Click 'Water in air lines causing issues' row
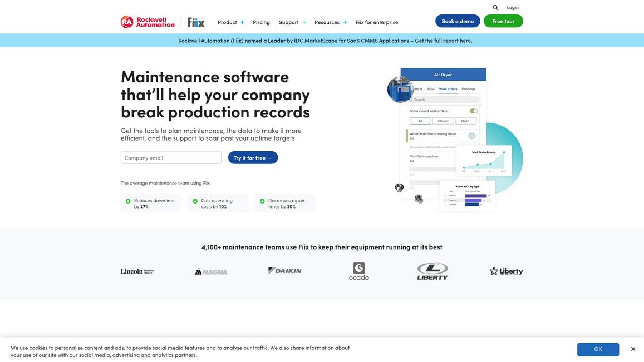This screenshot has width=644, height=362. [x=442, y=136]
